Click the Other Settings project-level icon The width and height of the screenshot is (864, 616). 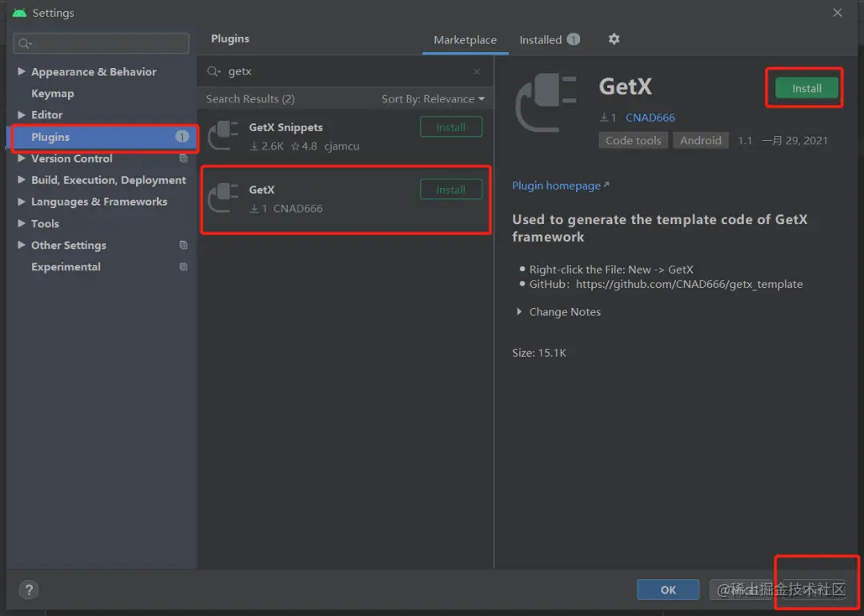[183, 245]
